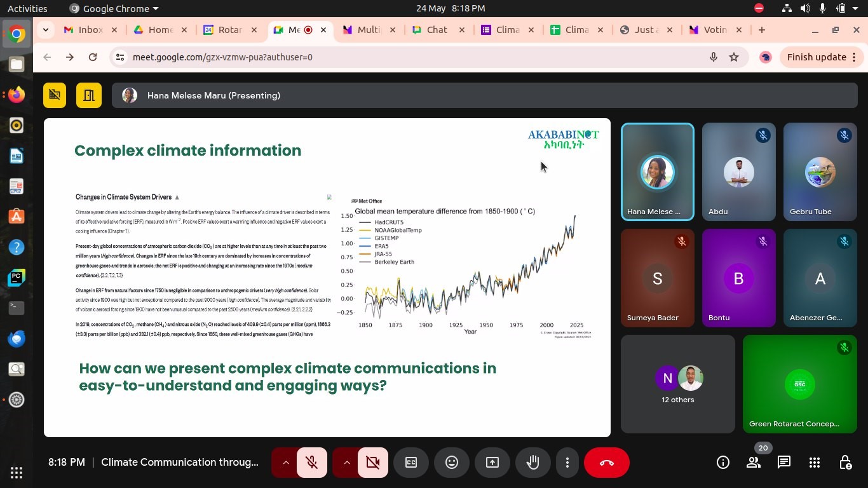Toggle closed captions on

tap(411, 463)
